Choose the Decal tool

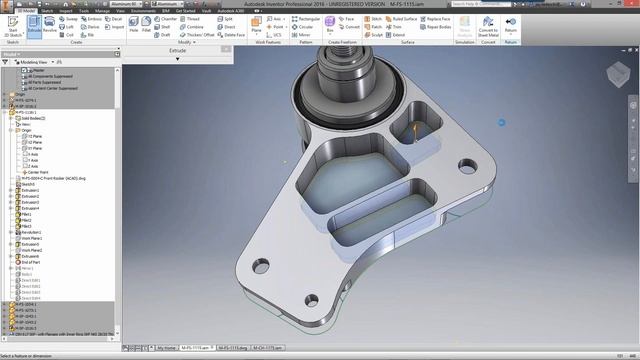pyautogui.click(x=113, y=19)
